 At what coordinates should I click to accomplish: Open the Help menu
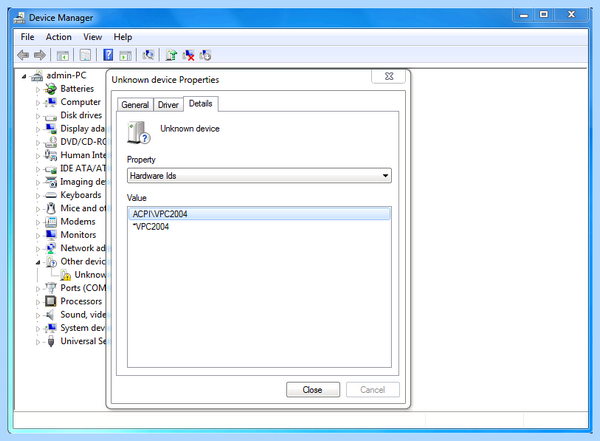pos(122,37)
